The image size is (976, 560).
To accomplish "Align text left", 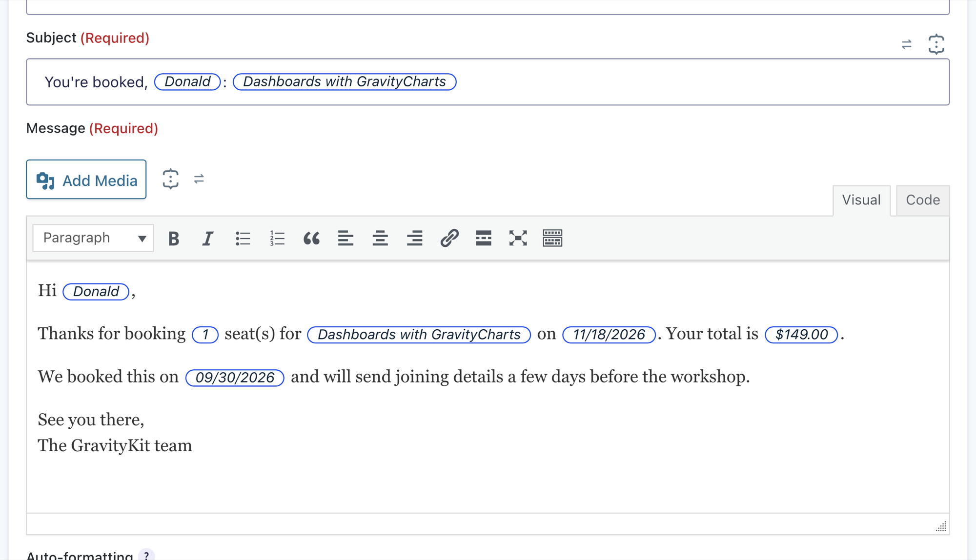I will (x=346, y=238).
